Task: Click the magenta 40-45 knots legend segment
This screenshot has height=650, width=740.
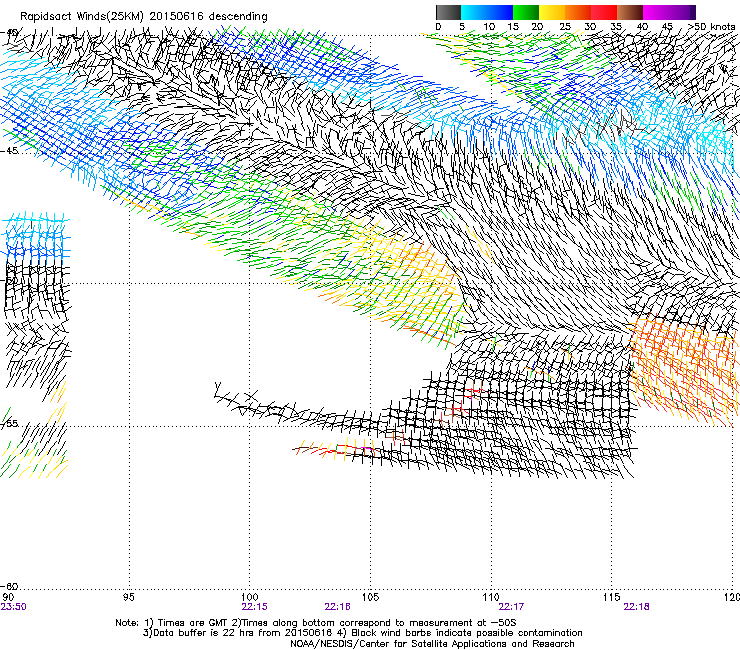Action: pos(656,12)
